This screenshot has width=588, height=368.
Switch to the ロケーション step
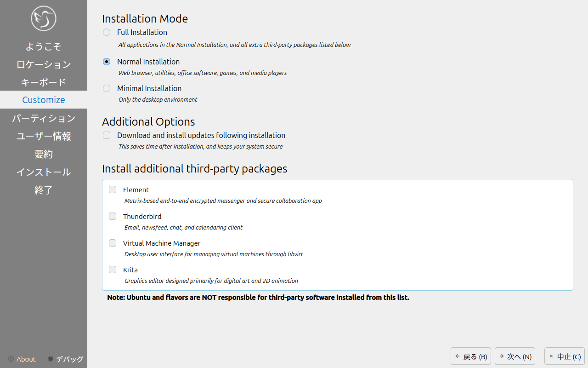[x=44, y=64]
